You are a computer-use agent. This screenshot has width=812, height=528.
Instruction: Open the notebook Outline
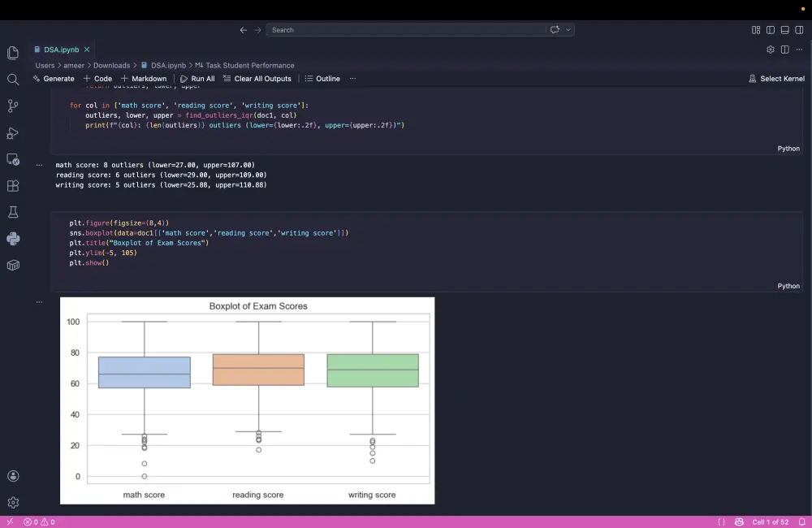pos(322,79)
